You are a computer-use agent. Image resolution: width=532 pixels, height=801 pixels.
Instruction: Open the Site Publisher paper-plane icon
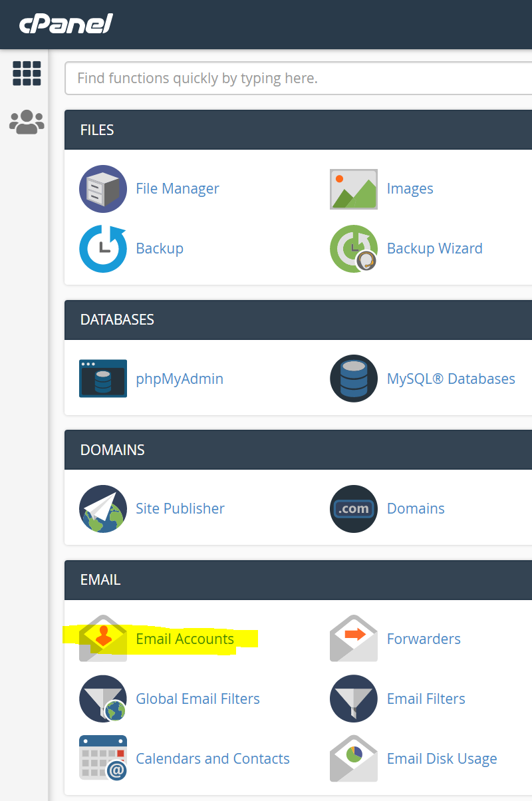(x=102, y=508)
